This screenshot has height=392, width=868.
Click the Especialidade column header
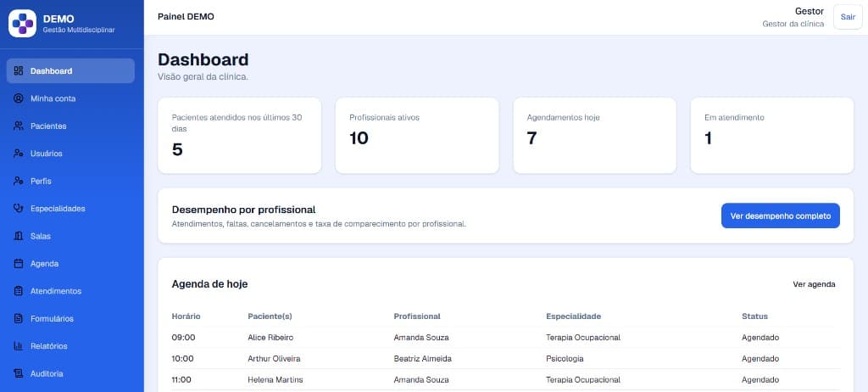574,316
